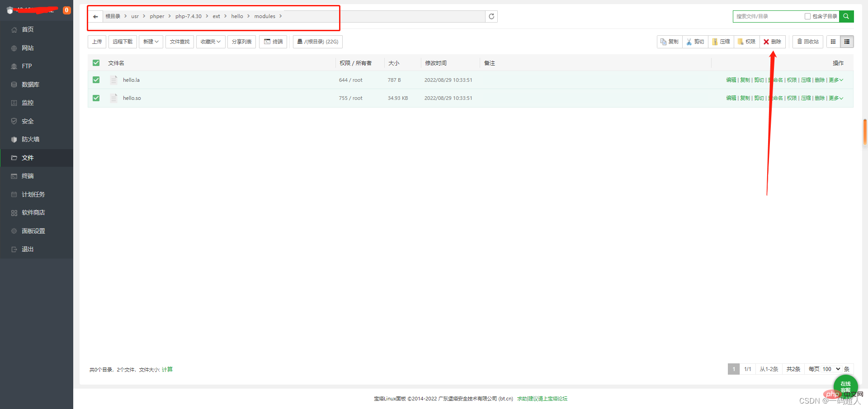
Task: Uncheck the hello.la row checkbox
Action: 96,80
